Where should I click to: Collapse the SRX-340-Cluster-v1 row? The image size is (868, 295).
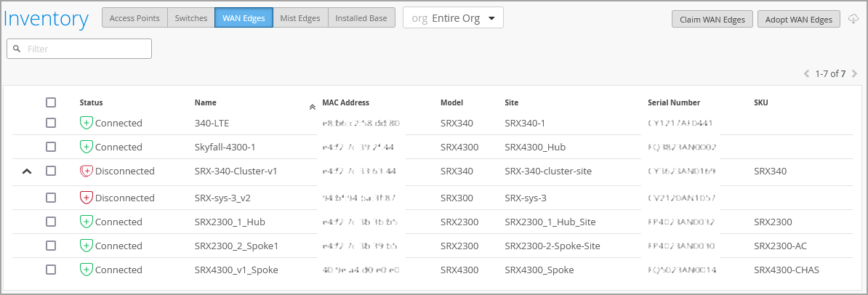[x=27, y=171]
